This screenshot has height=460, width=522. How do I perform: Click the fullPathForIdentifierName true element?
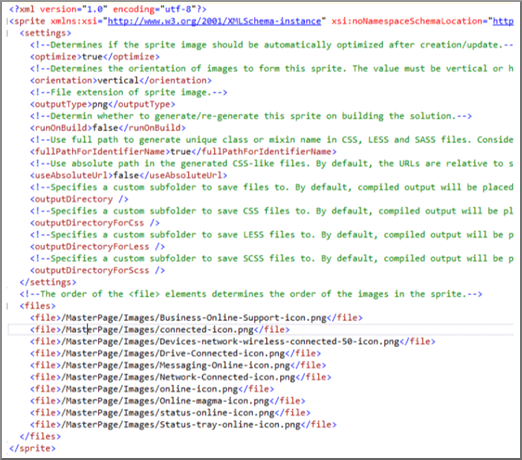coord(183,152)
